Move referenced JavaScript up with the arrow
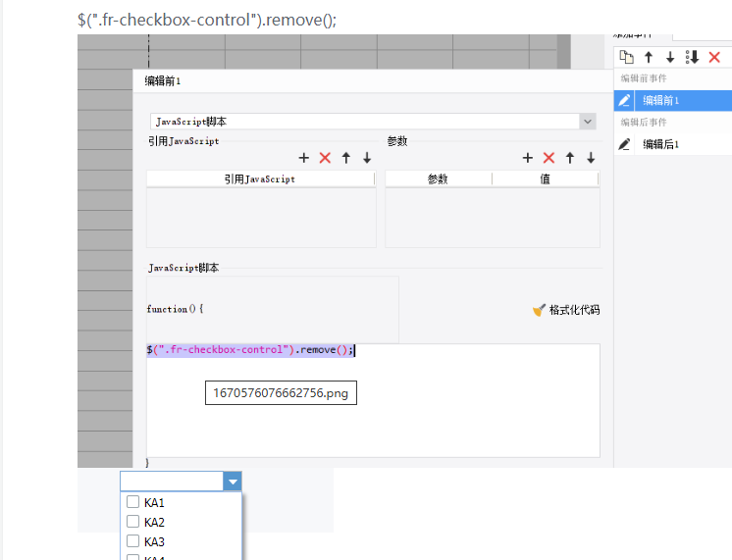The width and height of the screenshot is (732, 560). coord(346,158)
